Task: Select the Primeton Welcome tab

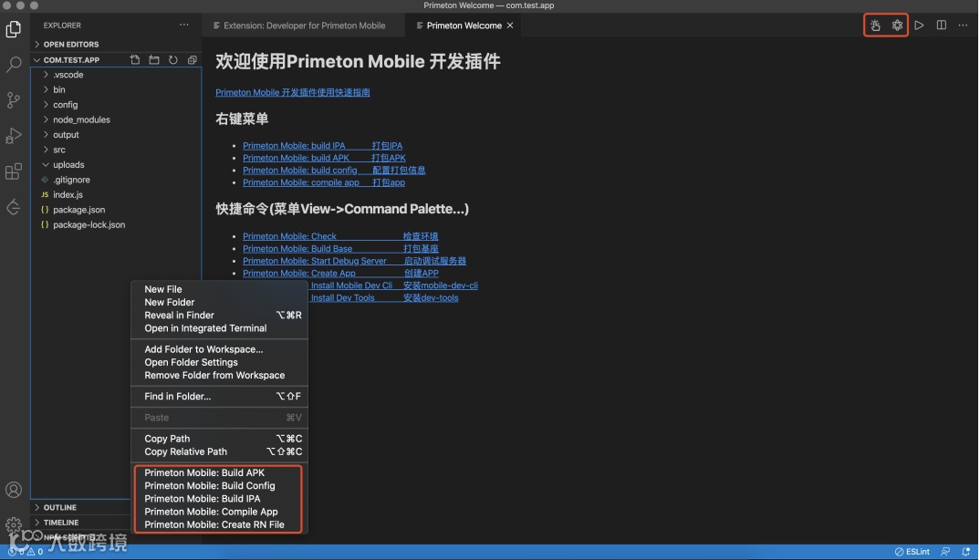Action: (464, 26)
